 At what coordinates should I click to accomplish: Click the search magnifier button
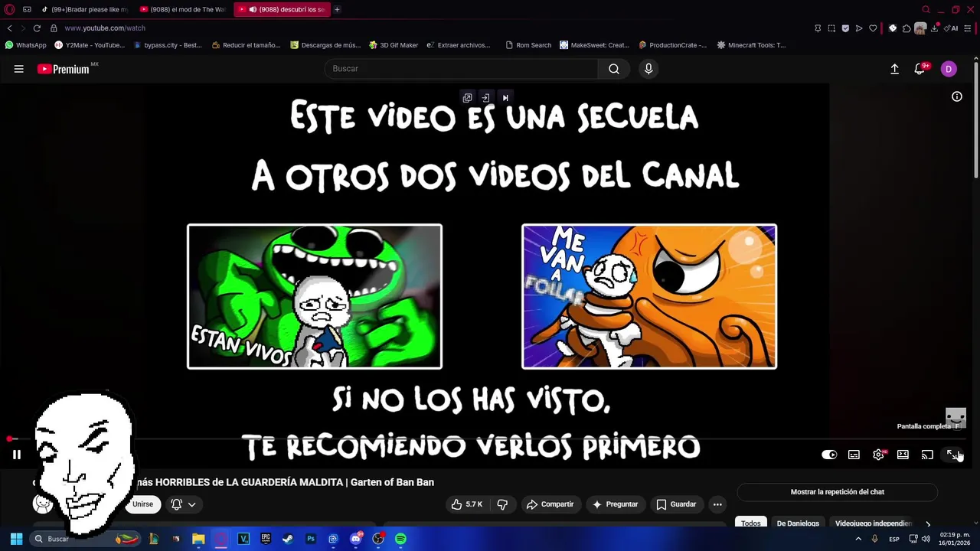[614, 69]
